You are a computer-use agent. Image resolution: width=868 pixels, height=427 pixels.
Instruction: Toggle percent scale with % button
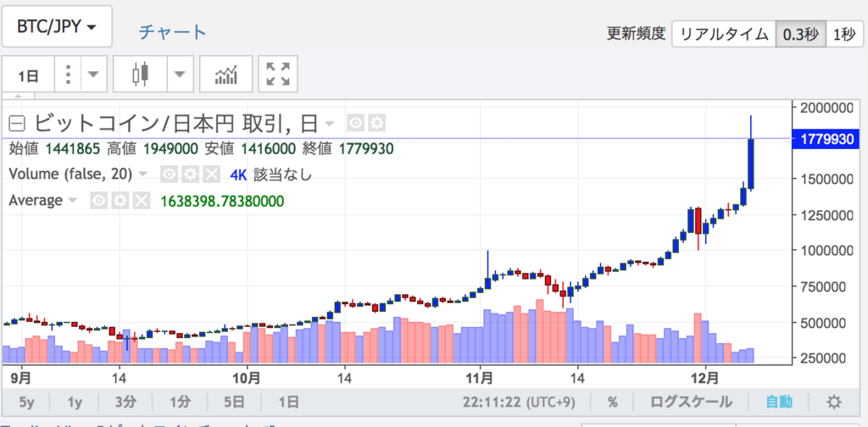(612, 402)
